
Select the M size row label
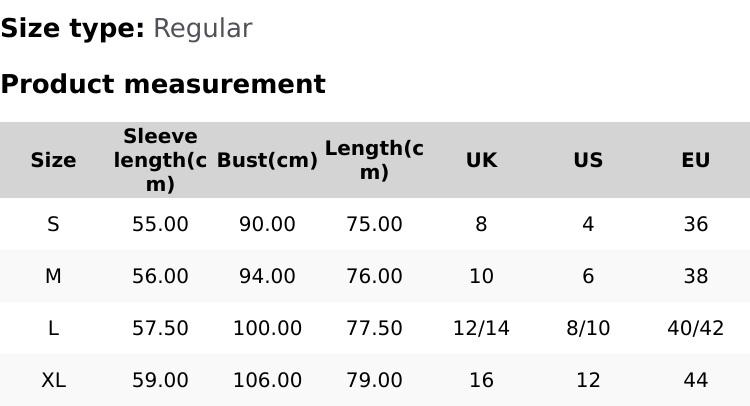click(53, 276)
